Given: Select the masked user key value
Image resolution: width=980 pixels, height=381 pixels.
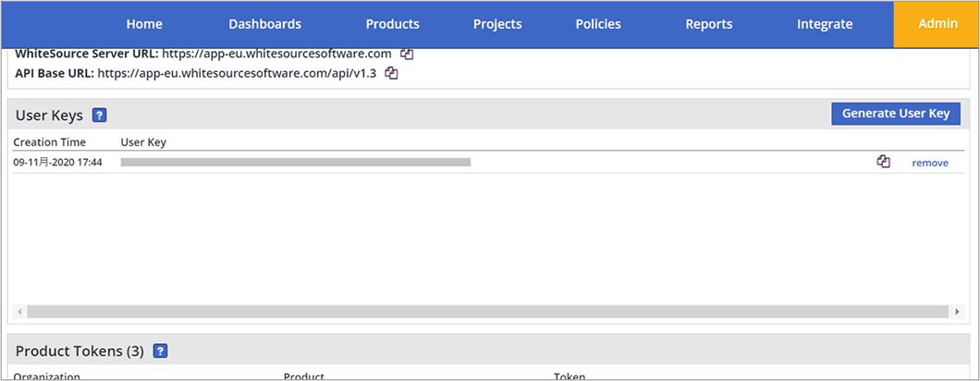Looking at the screenshot, I should click(x=296, y=162).
